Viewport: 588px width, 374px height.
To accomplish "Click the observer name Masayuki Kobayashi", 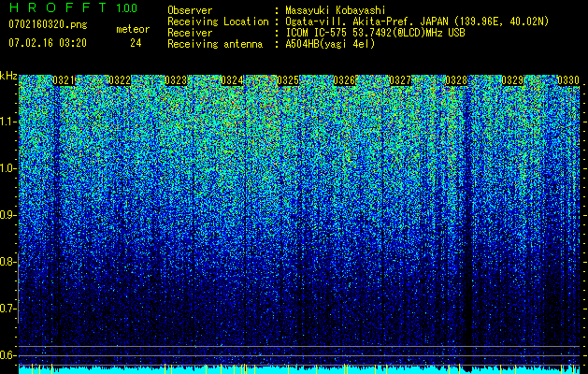I will pos(336,10).
